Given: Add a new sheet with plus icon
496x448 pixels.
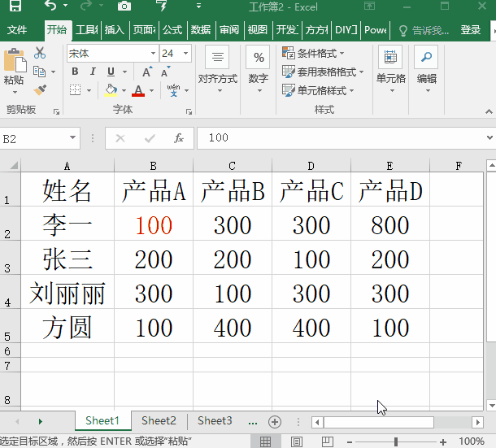Looking at the screenshot, I should [275, 422].
